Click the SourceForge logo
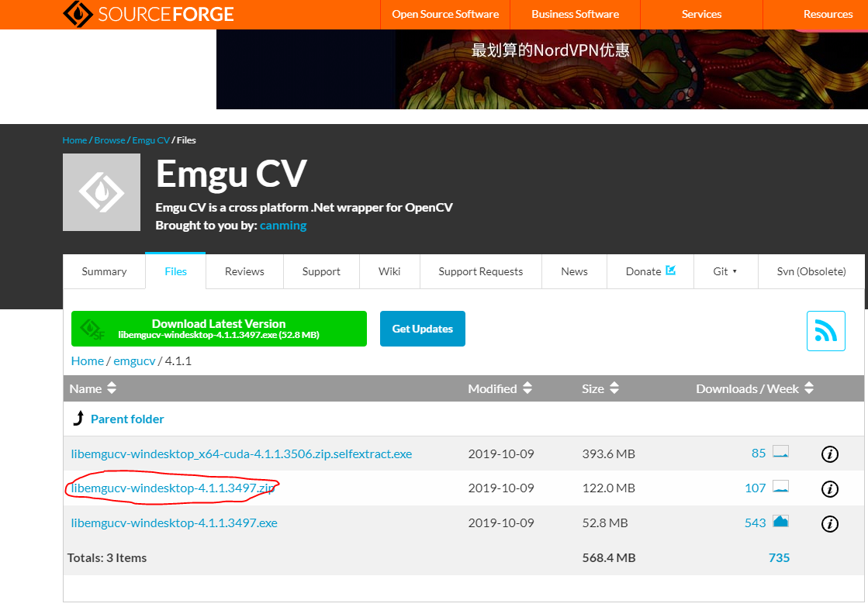This screenshot has width=868, height=607. 147,13
